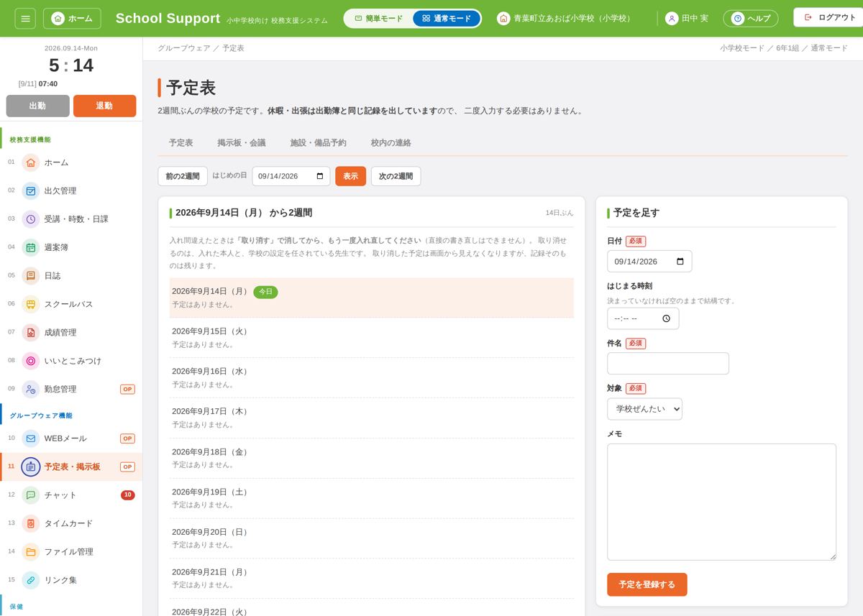
Task: Click the 予定表・掲示板 sidebar icon
Action: click(x=31, y=466)
